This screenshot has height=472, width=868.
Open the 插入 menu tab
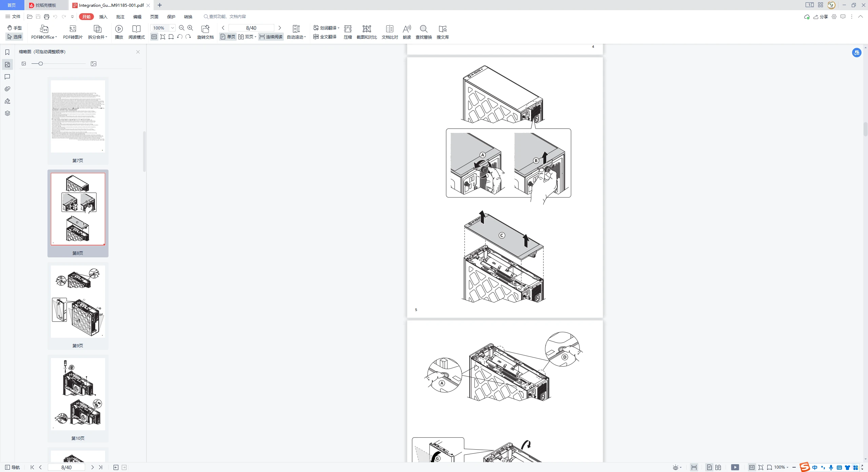coord(103,17)
